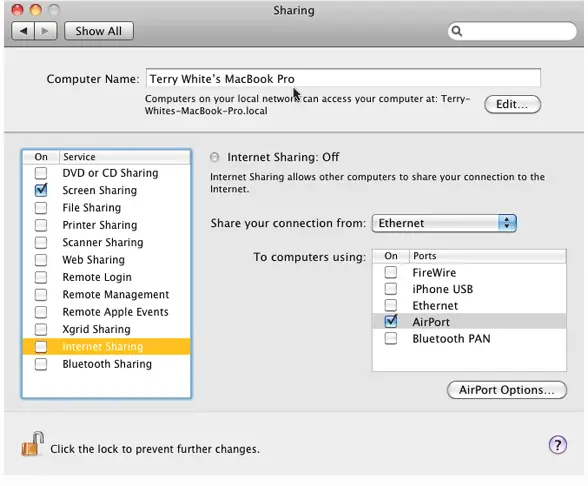The height and width of the screenshot is (486, 588).
Task: Check the Ethernet port checkbox
Action: coord(391,305)
